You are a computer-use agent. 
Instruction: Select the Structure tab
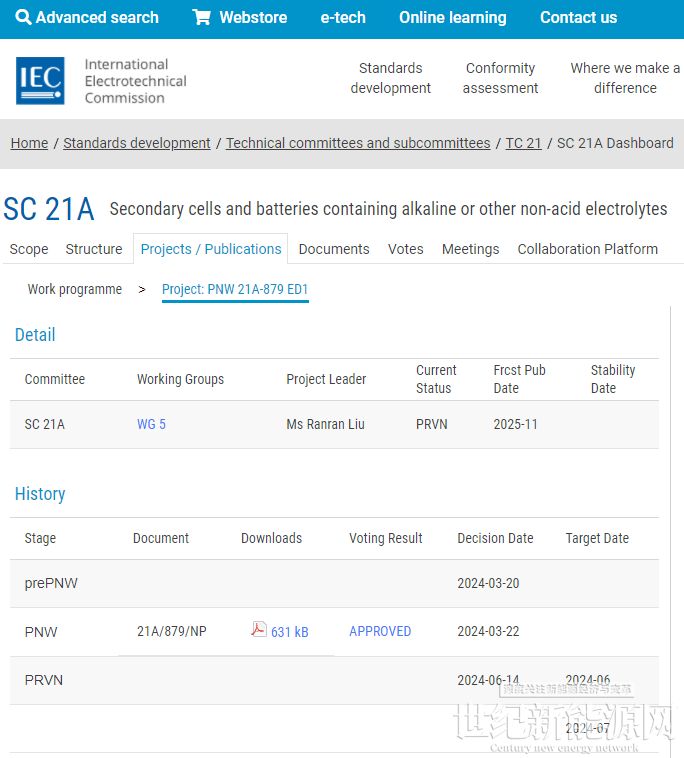tap(94, 249)
